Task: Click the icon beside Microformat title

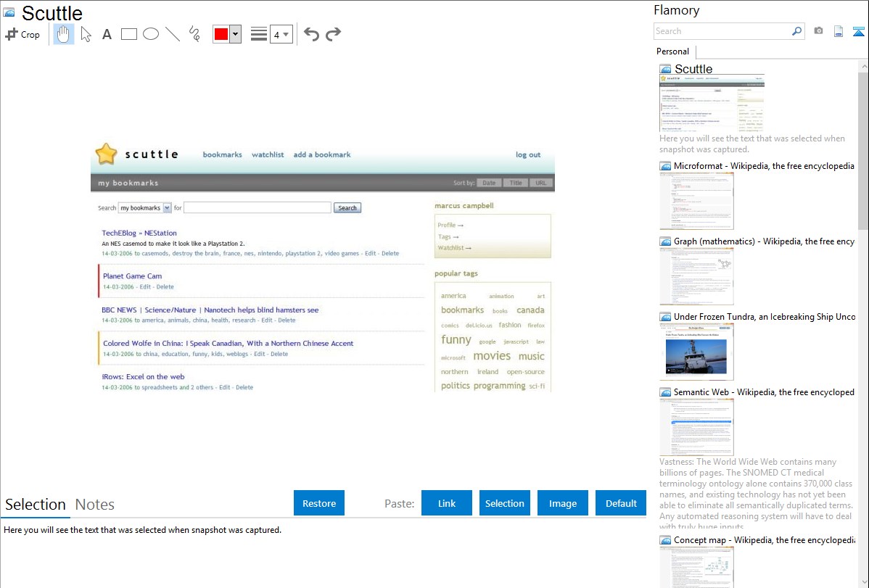Action: pos(665,166)
